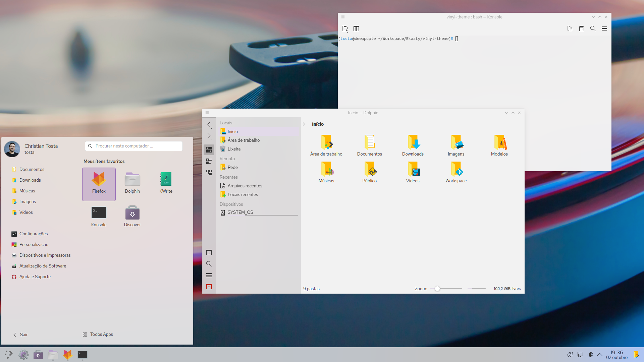Select Músicas folder in Dolphin
Image resolution: width=644 pixels, height=362 pixels.
(x=326, y=172)
